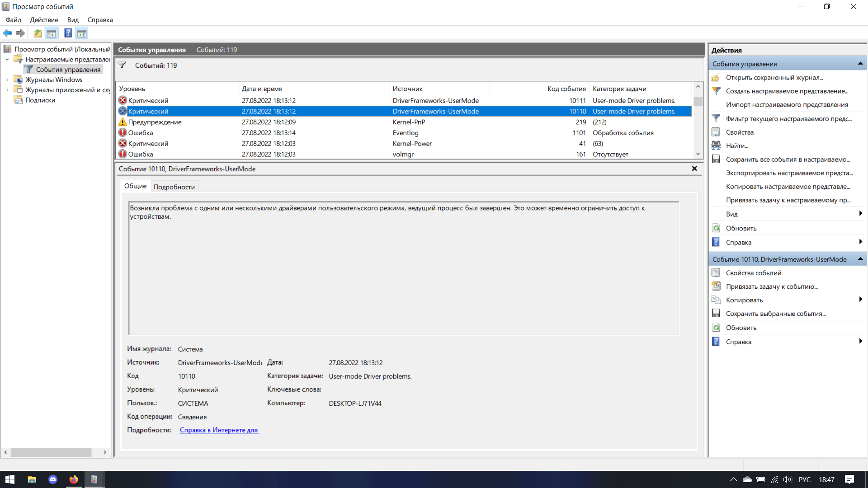
Task: Click the Forward arrow toolbar icon
Action: (20, 33)
